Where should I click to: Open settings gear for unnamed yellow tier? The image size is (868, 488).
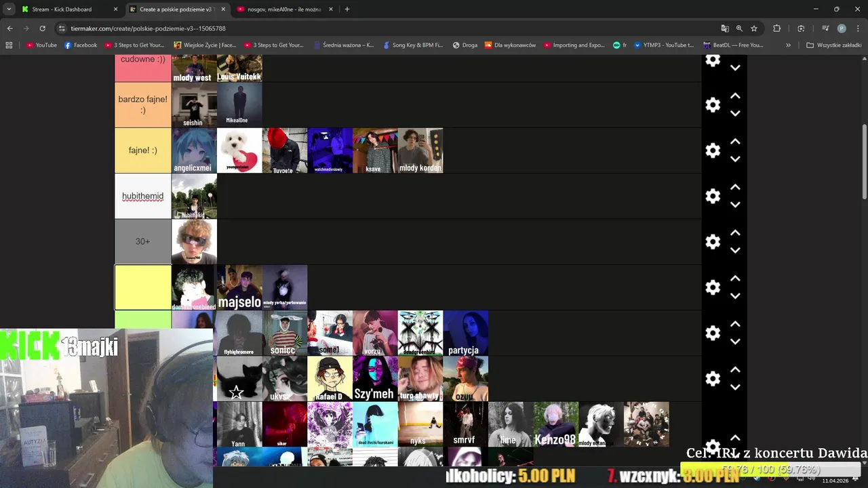pyautogui.click(x=713, y=287)
